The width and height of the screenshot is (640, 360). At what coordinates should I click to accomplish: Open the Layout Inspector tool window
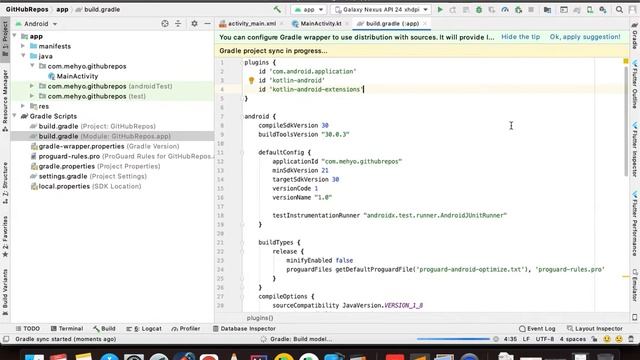(595, 329)
